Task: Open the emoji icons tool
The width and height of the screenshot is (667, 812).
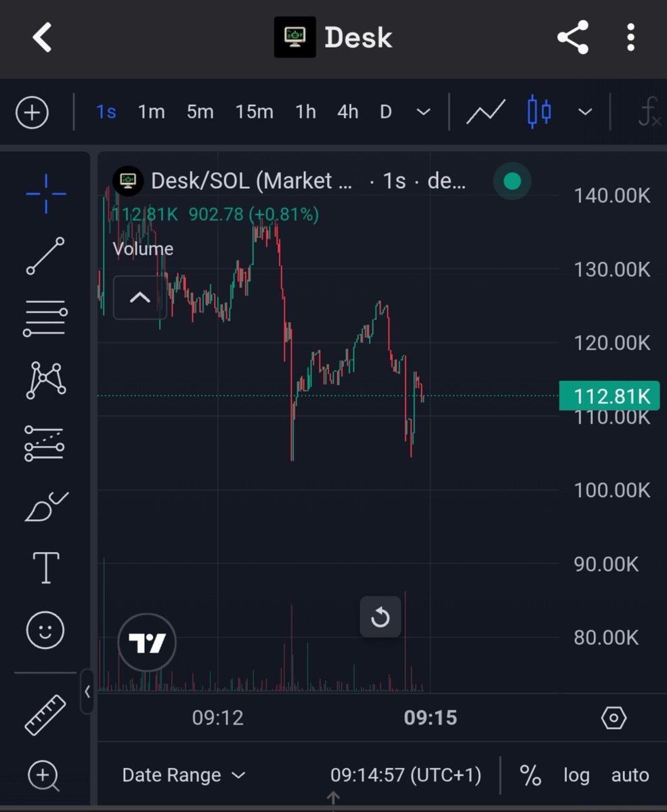Action: 45,631
